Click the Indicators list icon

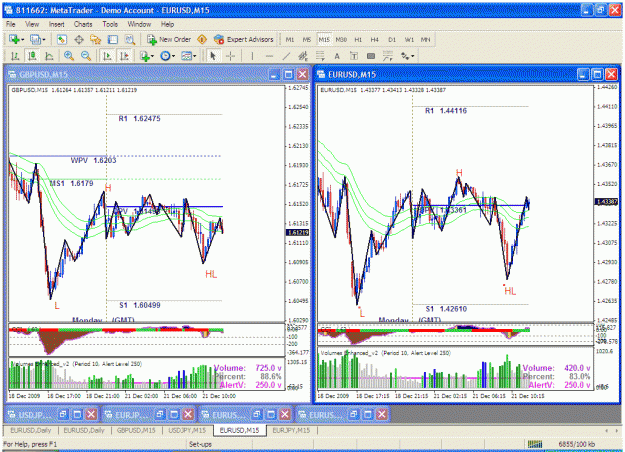click(144, 56)
